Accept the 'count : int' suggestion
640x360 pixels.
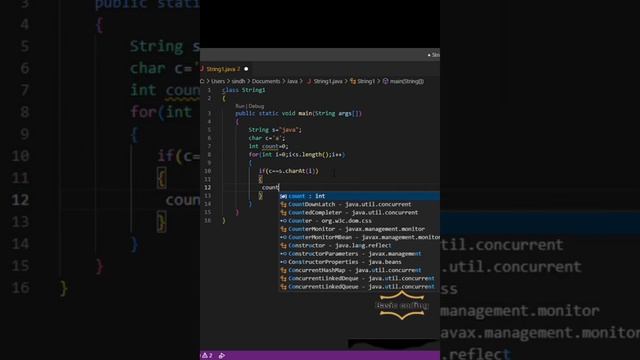360,196
